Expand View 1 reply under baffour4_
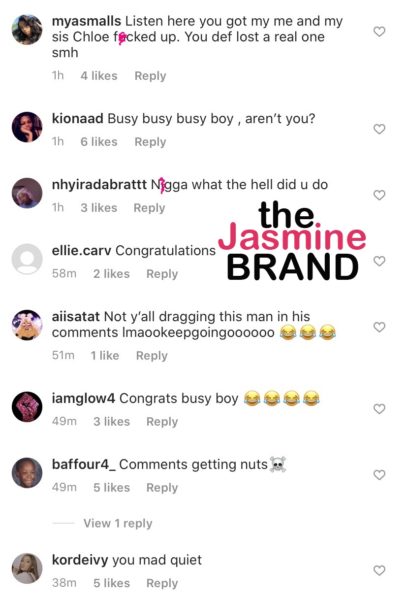407x600 pixels. pyautogui.click(x=118, y=523)
